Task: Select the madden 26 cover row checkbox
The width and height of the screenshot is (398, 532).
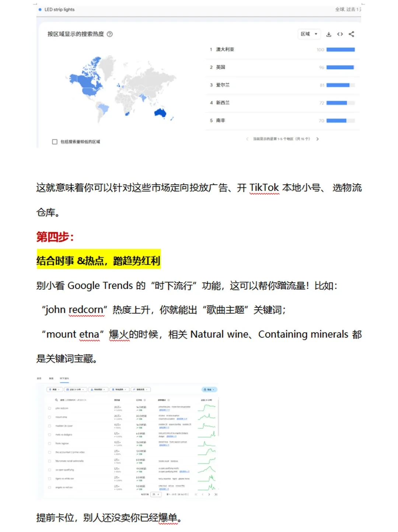Action: tap(49, 426)
